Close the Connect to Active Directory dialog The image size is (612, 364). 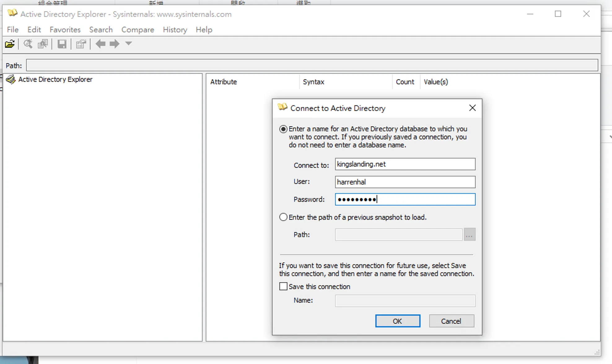(472, 108)
